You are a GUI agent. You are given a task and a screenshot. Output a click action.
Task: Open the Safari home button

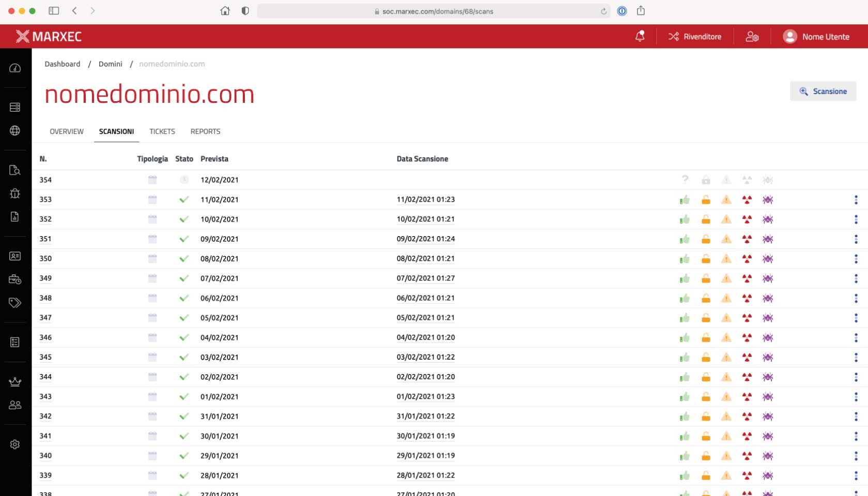pyautogui.click(x=225, y=11)
